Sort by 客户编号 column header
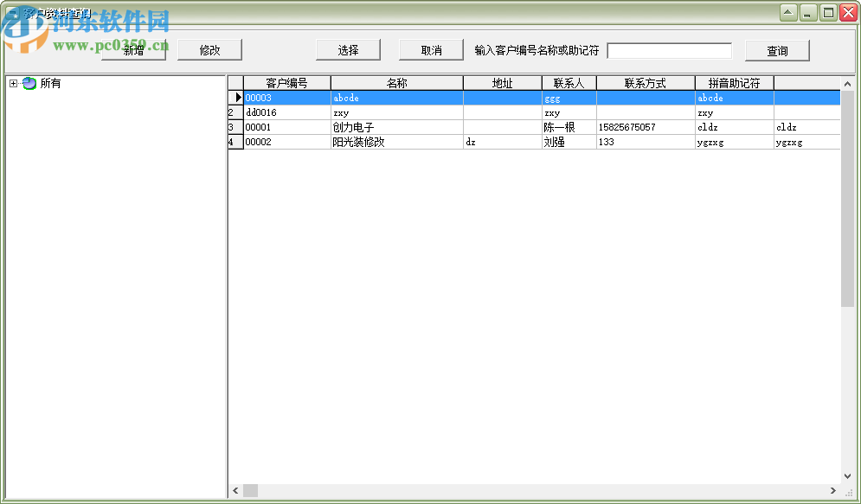This screenshot has width=861, height=504. pos(287,83)
